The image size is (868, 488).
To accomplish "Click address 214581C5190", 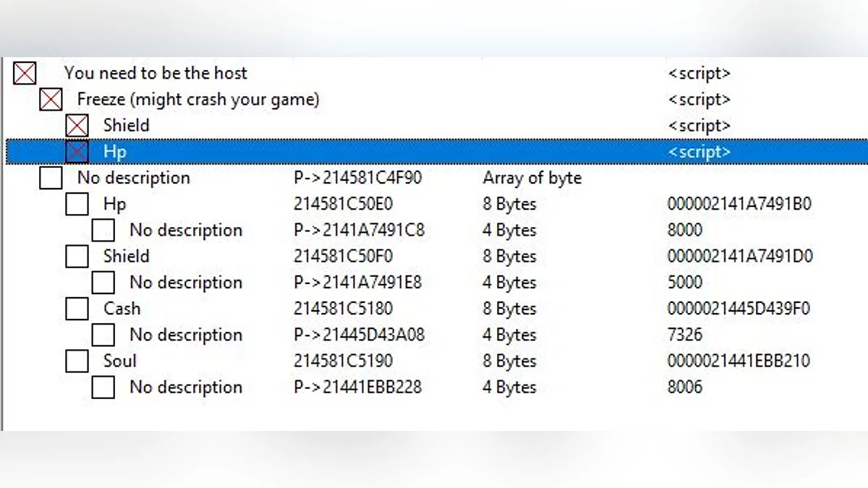I will coord(343,361).
